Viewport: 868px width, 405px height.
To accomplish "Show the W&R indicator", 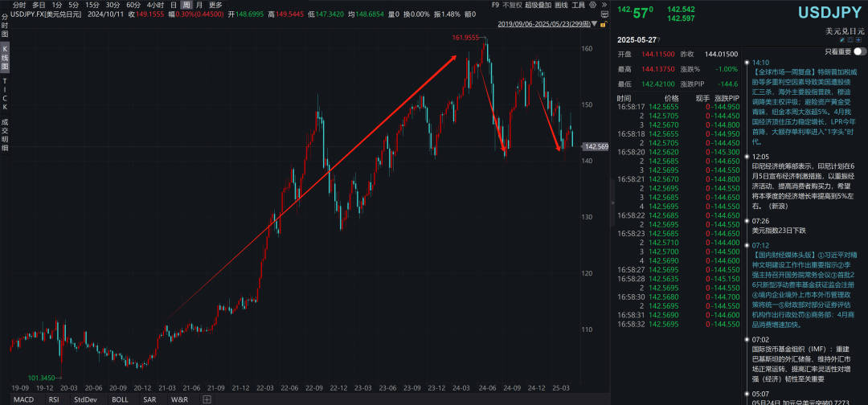I will tap(178, 399).
